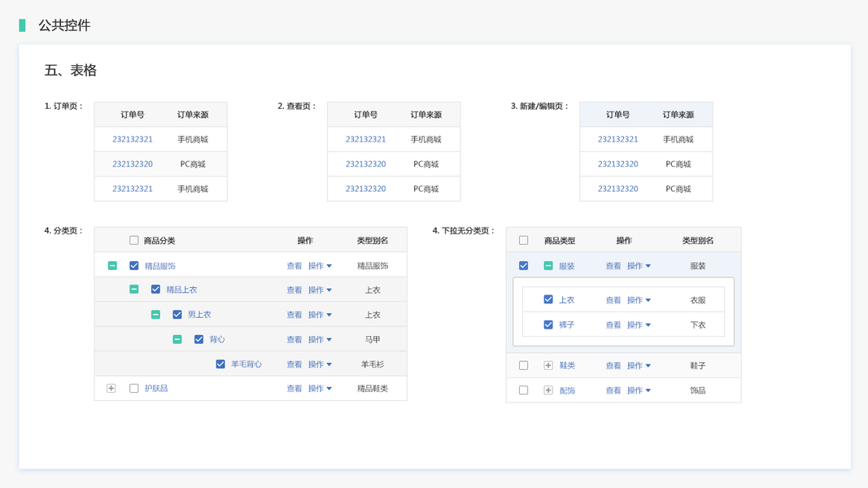
Task: Click the plus icon beside 鞋类
Action: (548, 366)
